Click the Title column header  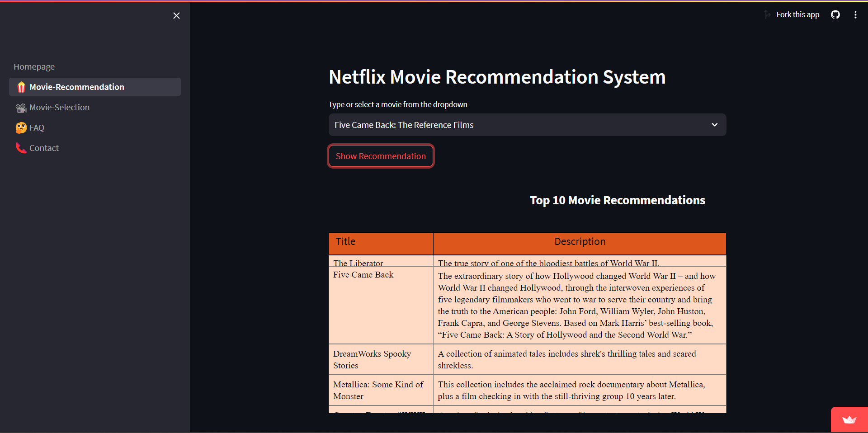point(381,244)
